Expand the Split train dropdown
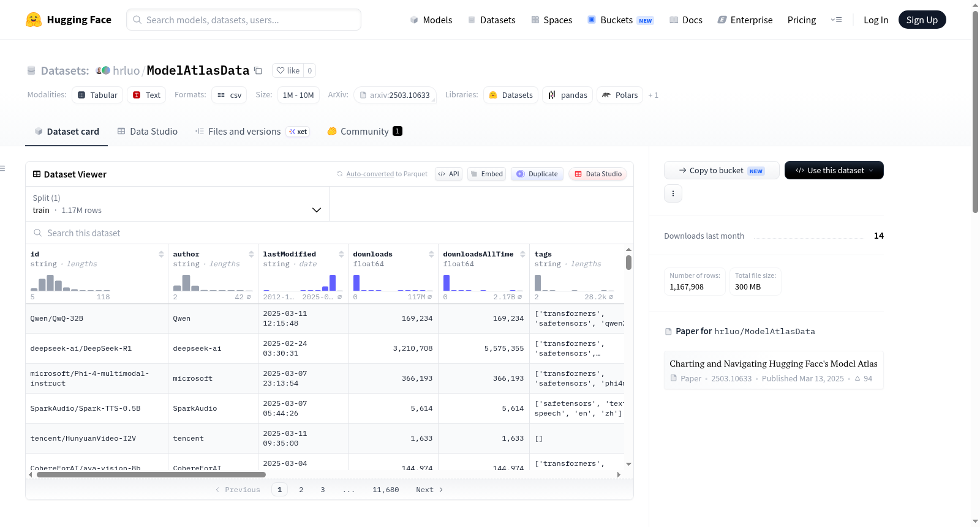This screenshot has height=527, width=980. pos(177,204)
